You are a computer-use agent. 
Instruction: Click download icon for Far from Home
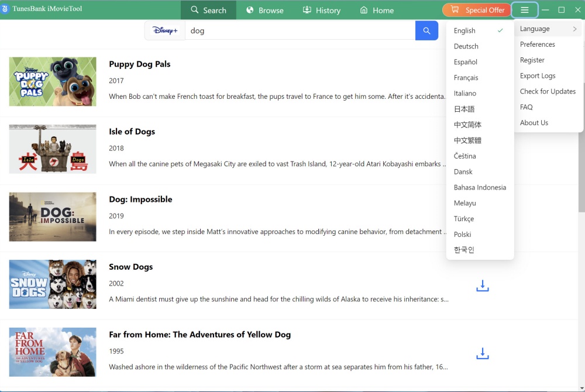(482, 353)
